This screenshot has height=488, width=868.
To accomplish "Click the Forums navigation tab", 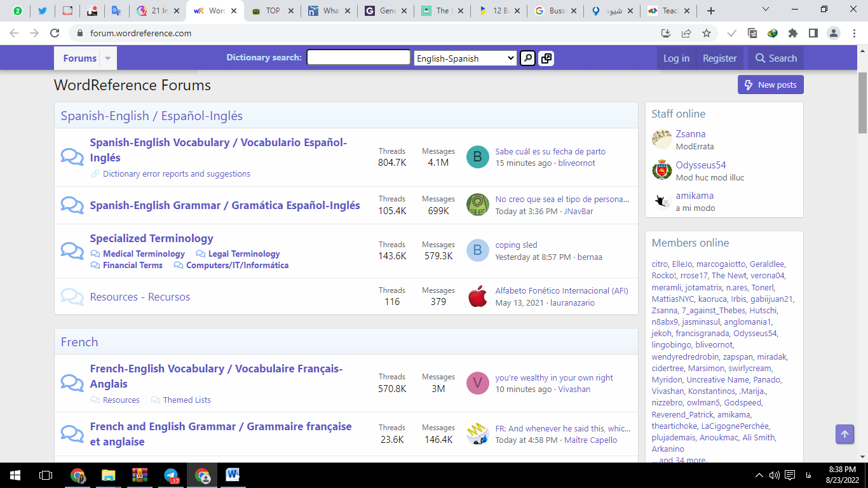I will (79, 58).
